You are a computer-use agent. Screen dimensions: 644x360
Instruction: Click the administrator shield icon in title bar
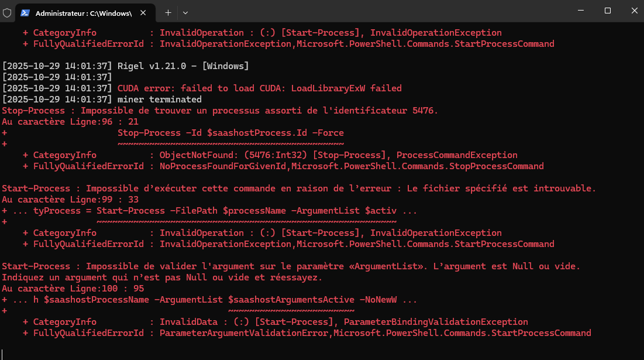pyautogui.click(x=7, y=12)
